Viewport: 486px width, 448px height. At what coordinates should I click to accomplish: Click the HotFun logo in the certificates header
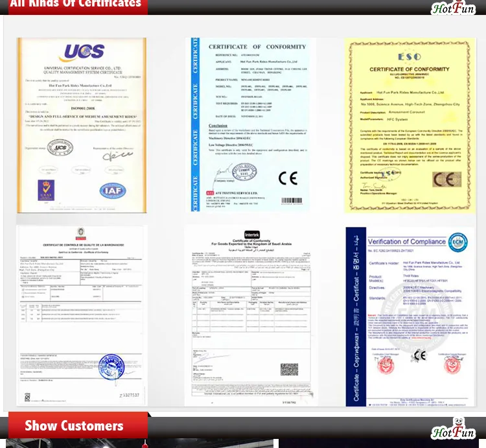tap(453, 7)
